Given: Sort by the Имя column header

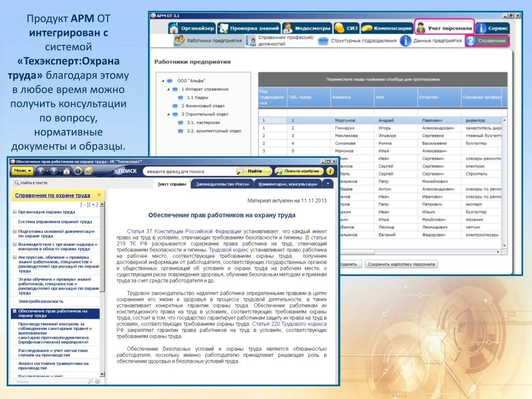Looking at the screenshot, I should 395,97.
